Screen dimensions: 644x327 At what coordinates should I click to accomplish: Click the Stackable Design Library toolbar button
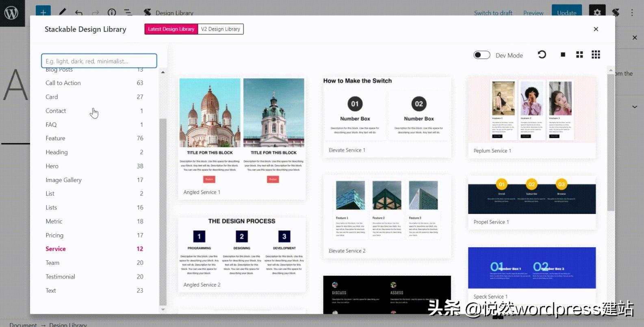pos(169,13)
